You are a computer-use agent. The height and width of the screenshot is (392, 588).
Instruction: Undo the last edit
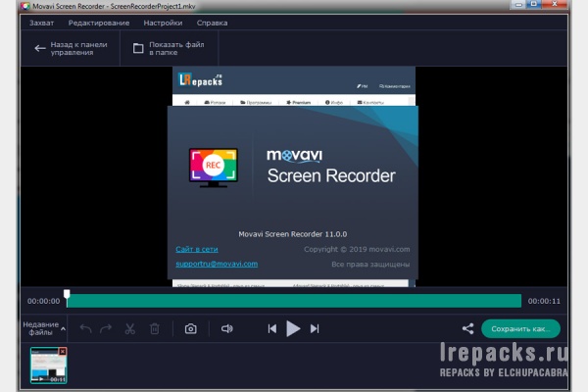coord(85,329)
